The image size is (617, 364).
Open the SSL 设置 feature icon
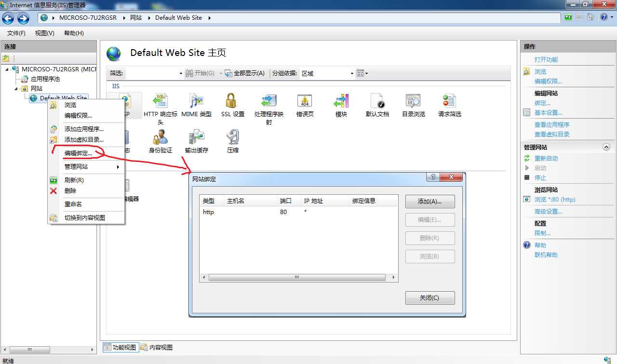tap(232, 106)
